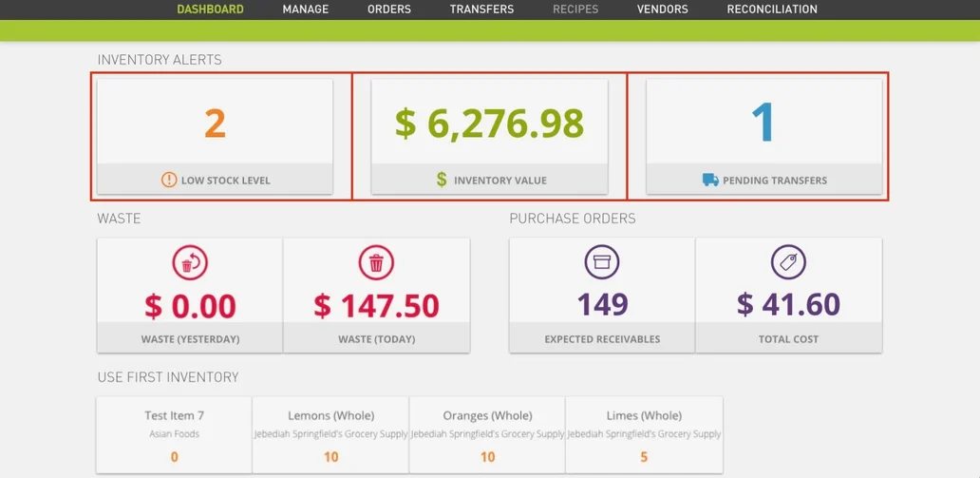
Task: Click the Limes (Whole) inventory card
Action: [644, 434]
